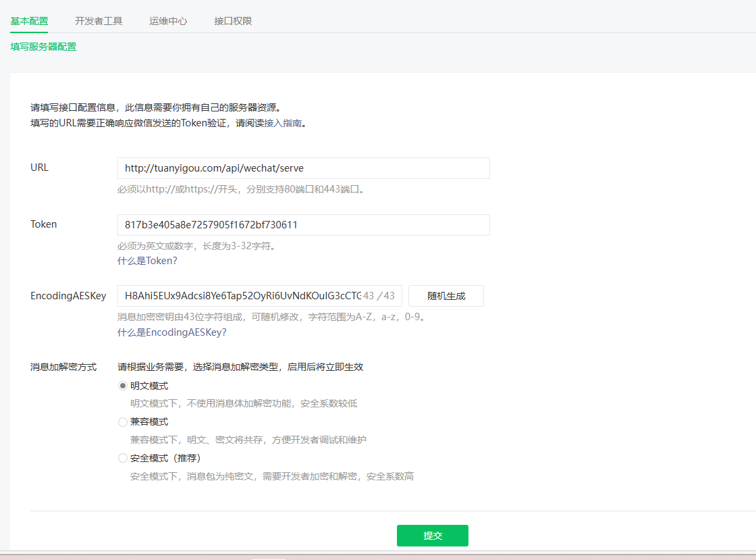Open the 开发者工具 tab
This screenshot has width=756, height=560.
pos(99,21)
